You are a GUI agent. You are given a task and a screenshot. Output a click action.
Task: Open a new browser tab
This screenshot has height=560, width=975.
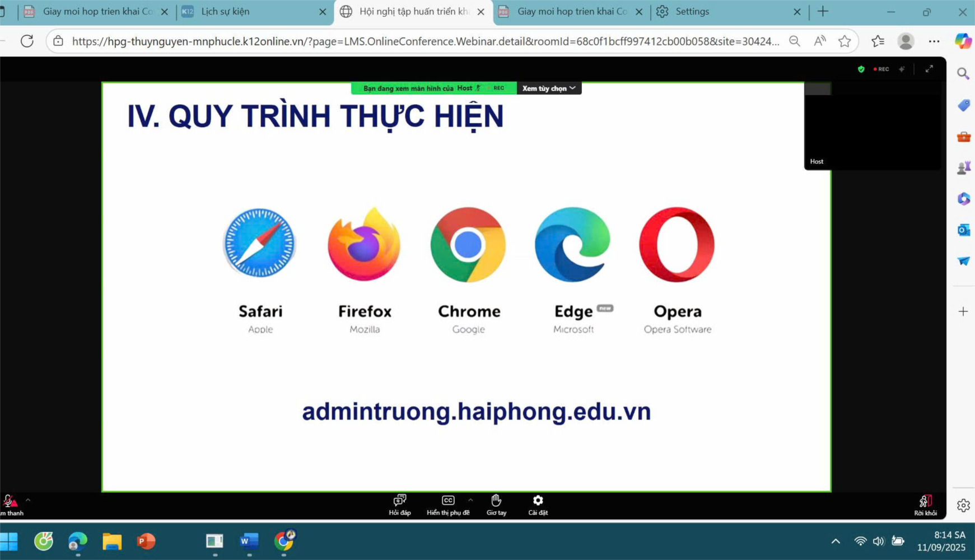tap(823, 12)
